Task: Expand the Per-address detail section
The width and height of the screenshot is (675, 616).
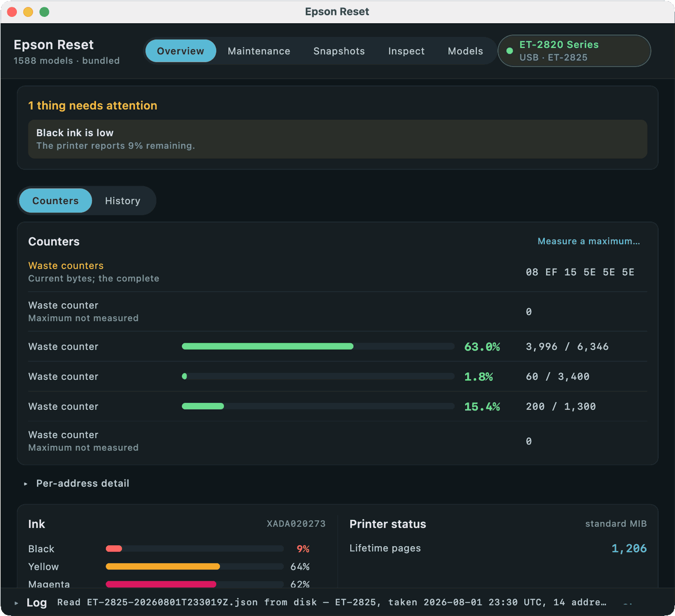Action: [x=25, y=484]
